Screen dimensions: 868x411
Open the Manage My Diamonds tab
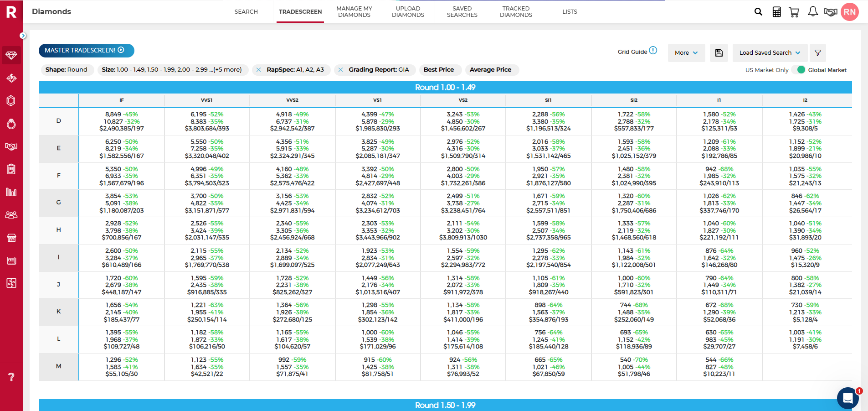354,12
